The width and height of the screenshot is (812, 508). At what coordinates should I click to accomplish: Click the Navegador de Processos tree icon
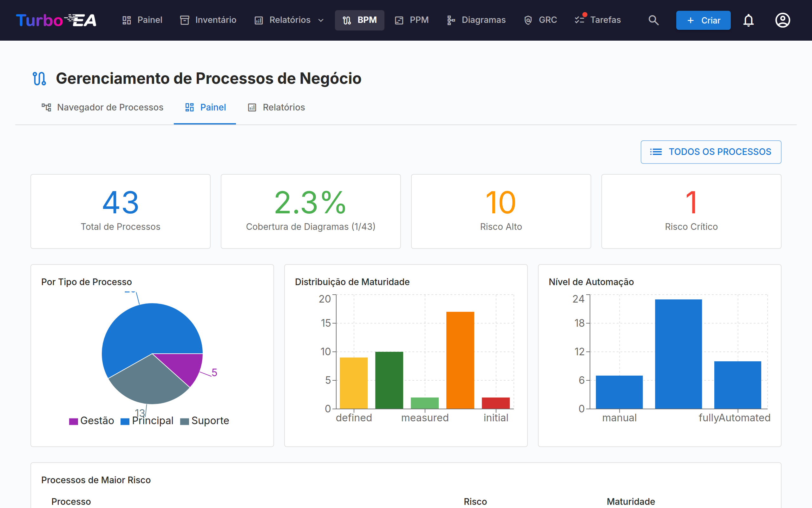pos(46,108)
